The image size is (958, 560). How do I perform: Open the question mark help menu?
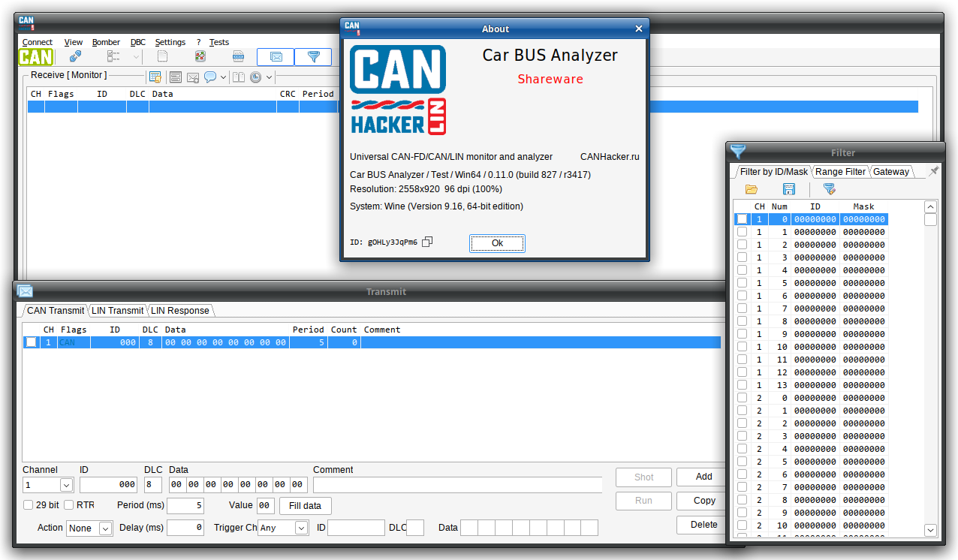(199, 42)
